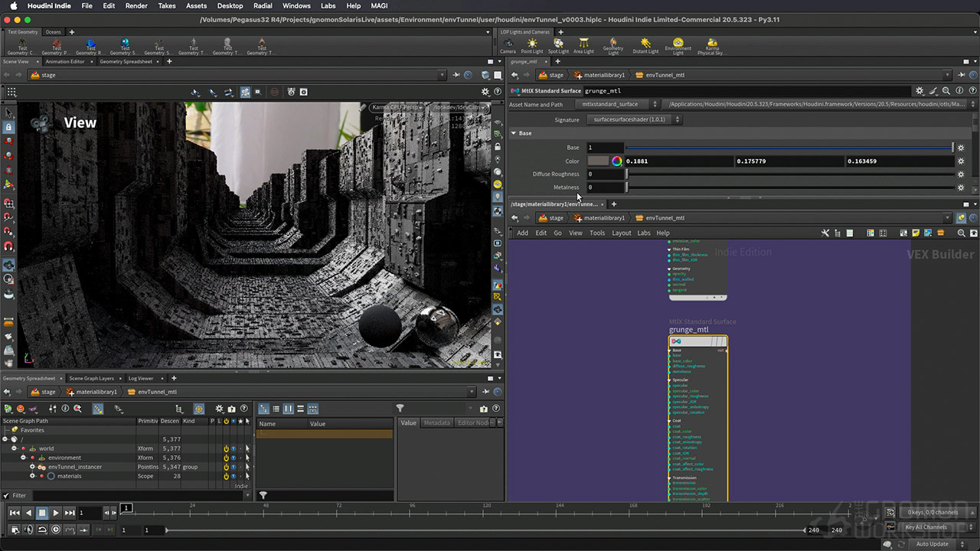This screenshot has width=980, height=551.
Task: Add an Environment Light on the stage
Action: (678, 44)
